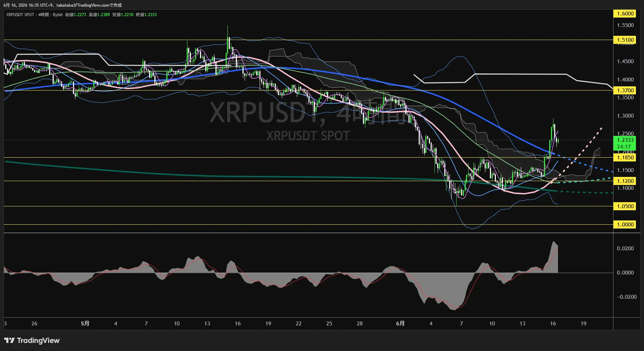The width and height of the screenshot is (644, 351).
Task: Click the XRPUSDT SPOT symbol legend title
Action: 20,15
